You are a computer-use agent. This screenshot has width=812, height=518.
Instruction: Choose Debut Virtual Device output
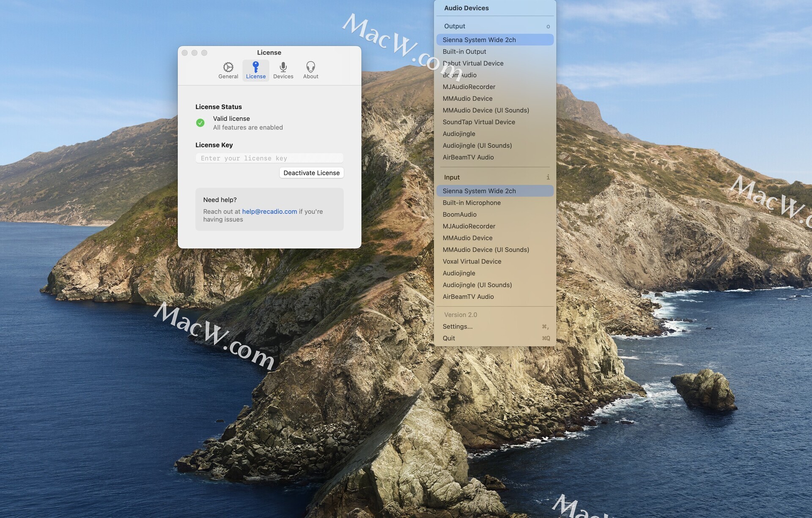(x=473, y=63)
